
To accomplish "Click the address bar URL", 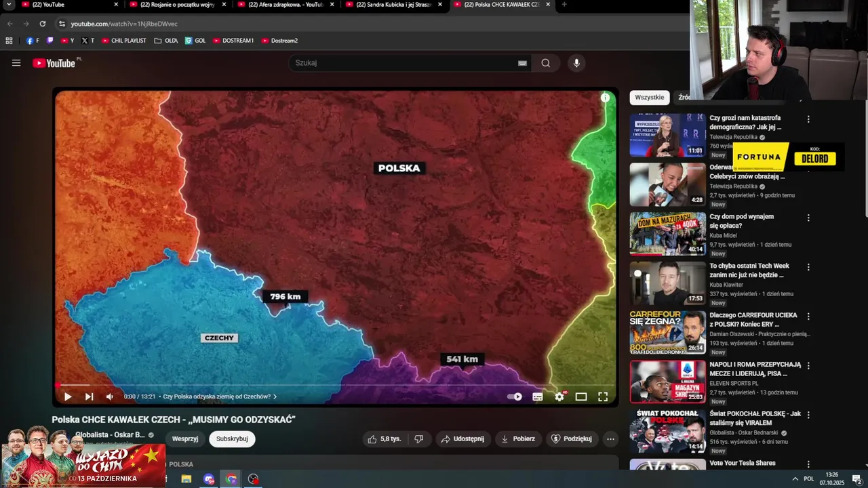I will coord(124,24).
